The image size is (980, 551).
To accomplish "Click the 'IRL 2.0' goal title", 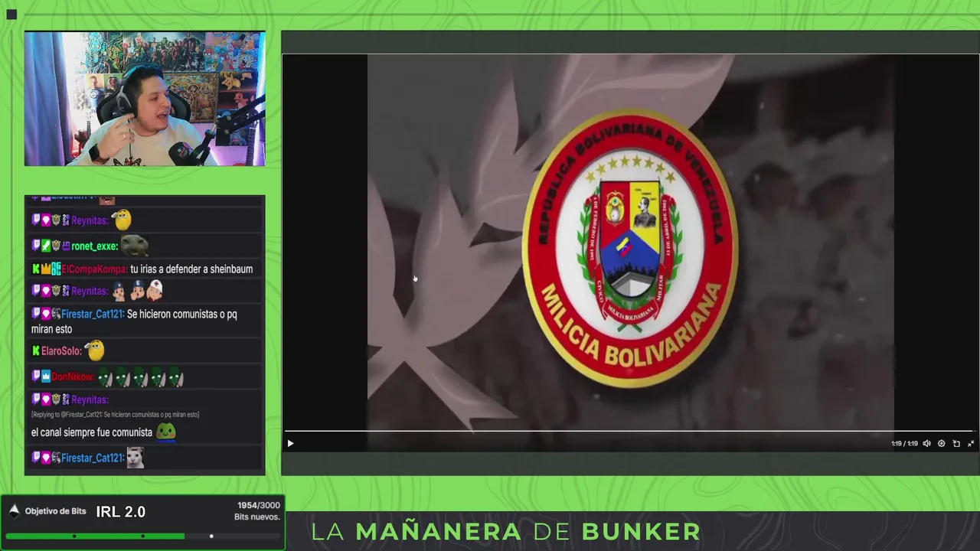I will (x=120, y=512).
